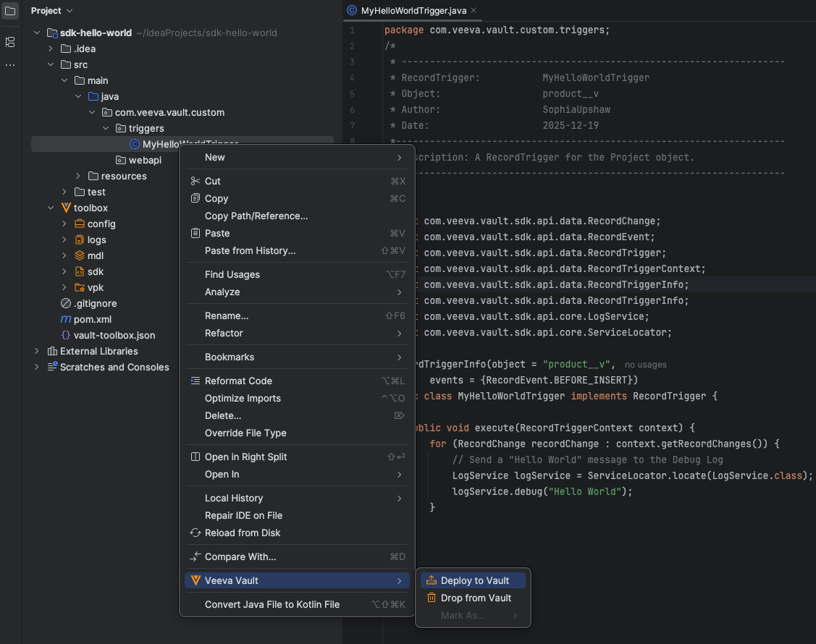Click the vpk folder icon
The image size is (816, 644).
coord(80,287)
